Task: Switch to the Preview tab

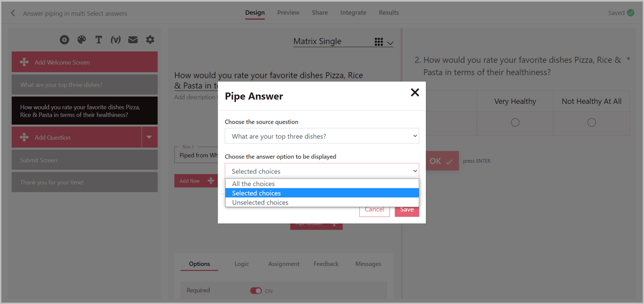Action: pos(288,13)
